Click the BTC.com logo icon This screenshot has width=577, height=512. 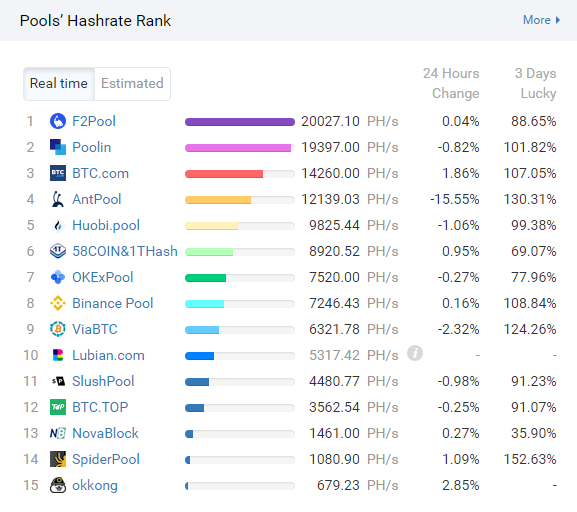click(58, 173)
